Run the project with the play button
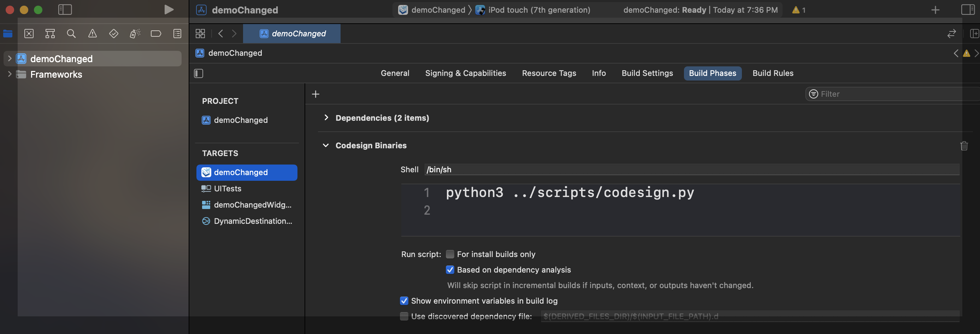Viewport: 980px width, 334px height. 169,10
